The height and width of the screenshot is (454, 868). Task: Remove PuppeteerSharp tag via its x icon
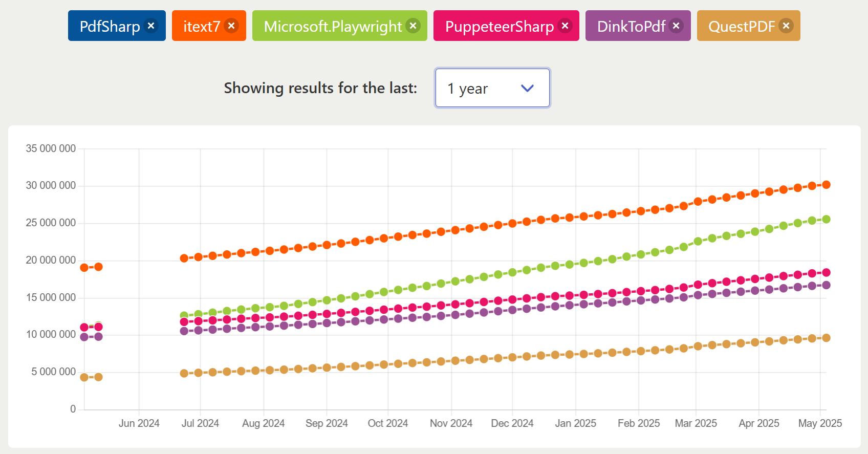[565, 26]
